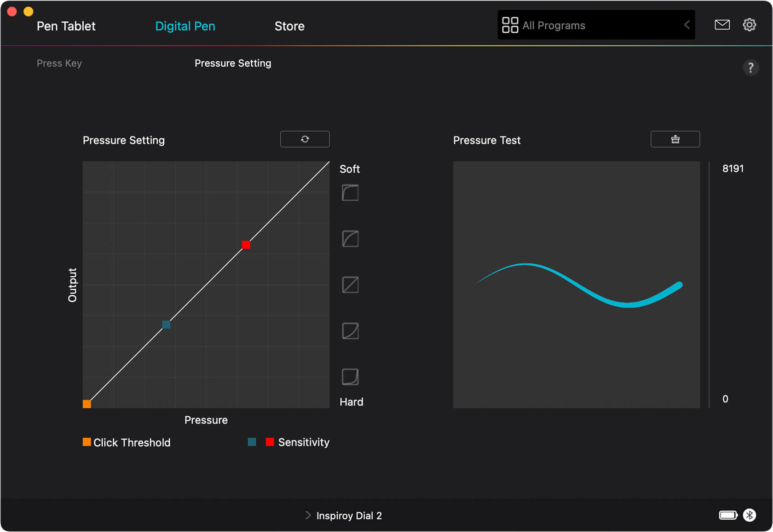Screen dimensions: 773x532
Task: Switch to the Press Key section
Action: [59, 63]
